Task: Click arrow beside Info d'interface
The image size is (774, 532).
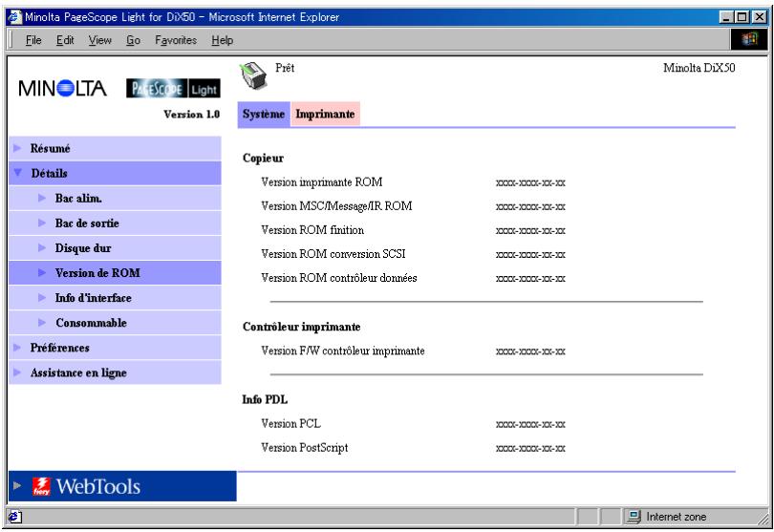Action: (x=42, y=297)
